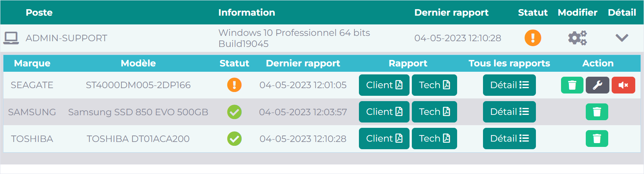Show all reports Détail for SEAGATE

(x=509, y=85)
